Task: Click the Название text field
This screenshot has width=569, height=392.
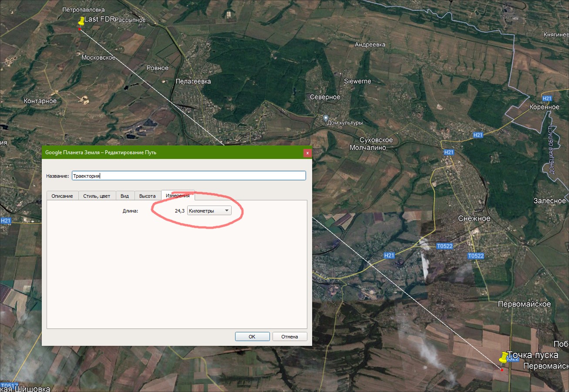Action: [189, 176]
